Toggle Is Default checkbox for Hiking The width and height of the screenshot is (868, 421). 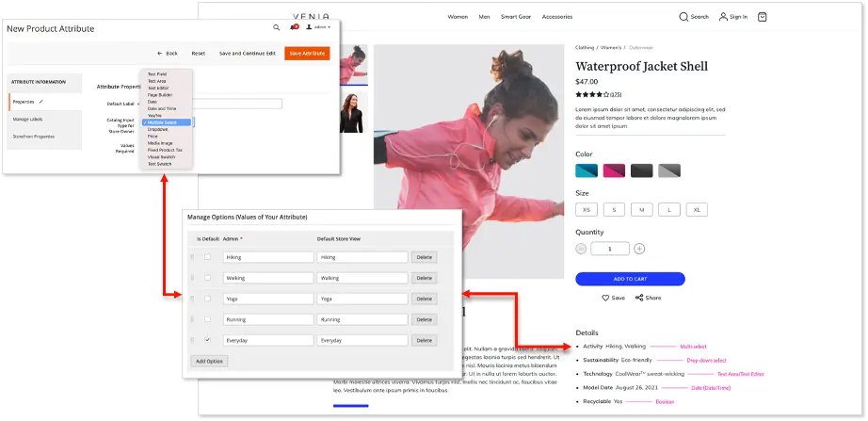click(x=208, y=257)
